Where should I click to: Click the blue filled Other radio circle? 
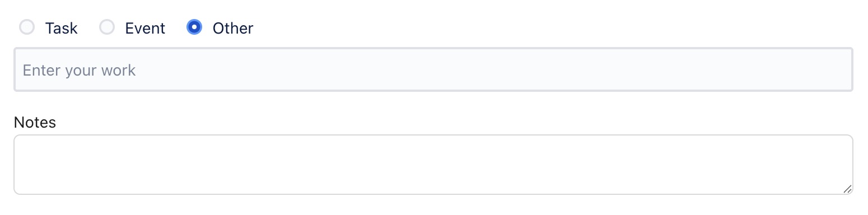pos(194,27)
